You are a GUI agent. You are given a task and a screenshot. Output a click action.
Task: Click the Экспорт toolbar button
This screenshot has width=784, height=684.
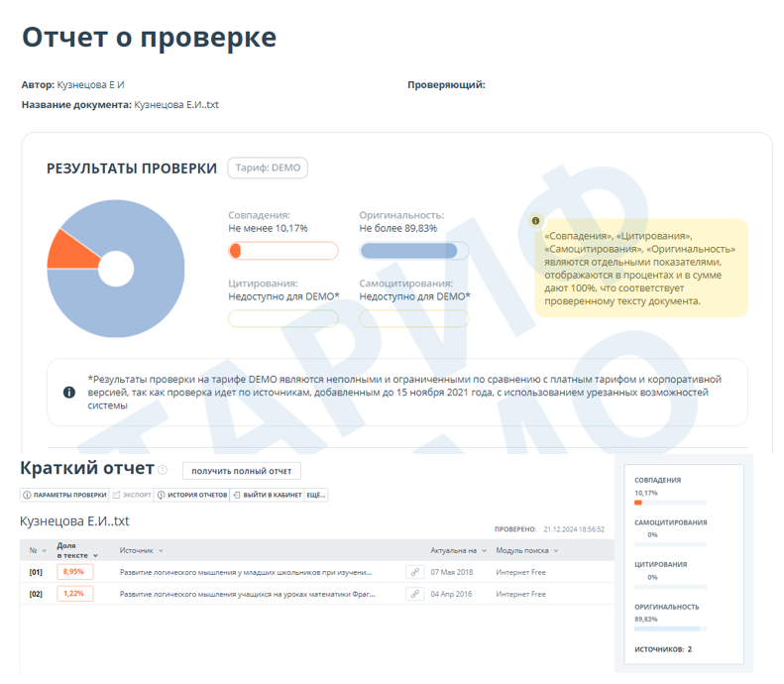pyautogui.click(x=132, y=495)
